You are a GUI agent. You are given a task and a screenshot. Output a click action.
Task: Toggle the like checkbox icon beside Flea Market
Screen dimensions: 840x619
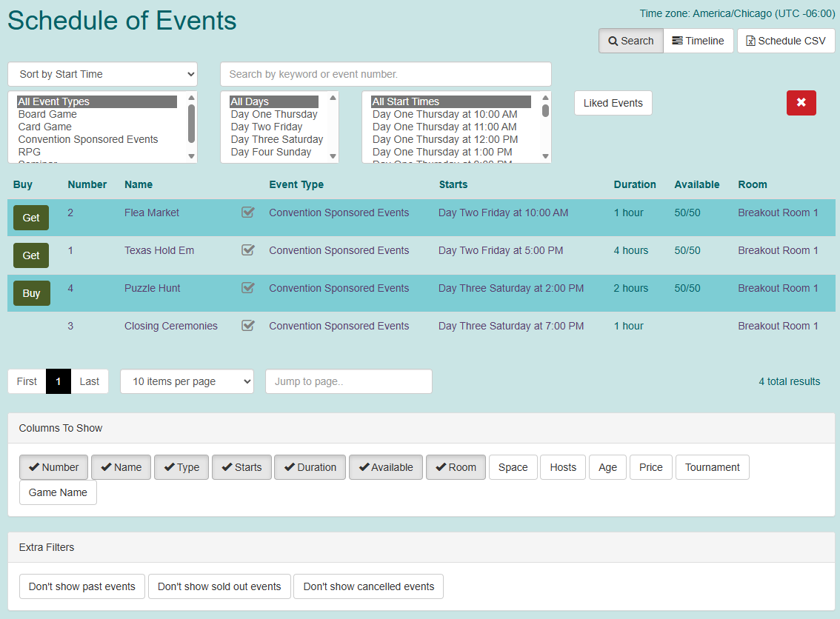247,213
